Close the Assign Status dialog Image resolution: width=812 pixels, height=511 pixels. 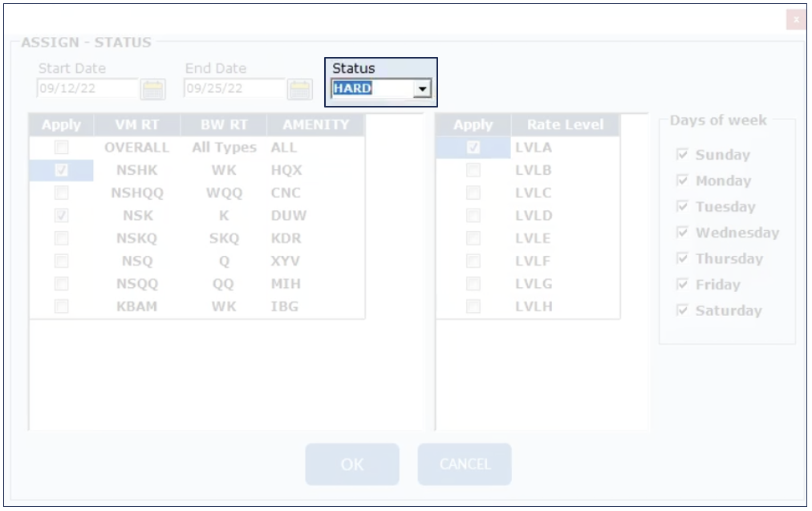point(796,20)
